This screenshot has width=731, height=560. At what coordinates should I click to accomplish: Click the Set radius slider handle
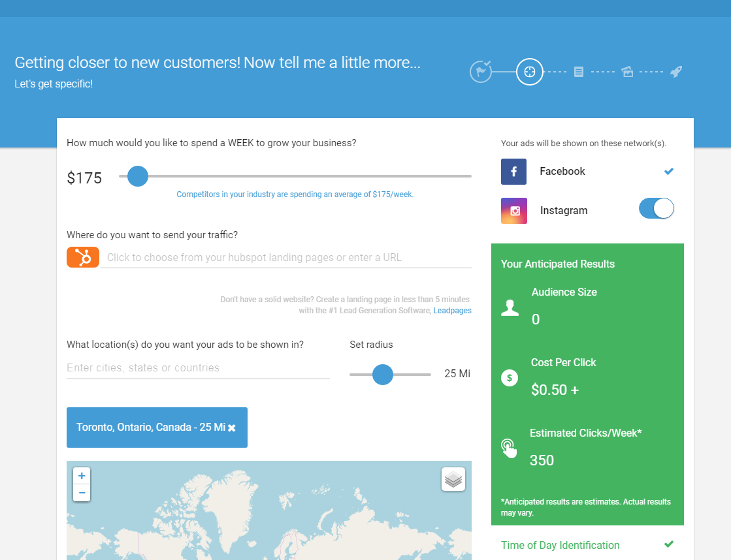(383, 375)
